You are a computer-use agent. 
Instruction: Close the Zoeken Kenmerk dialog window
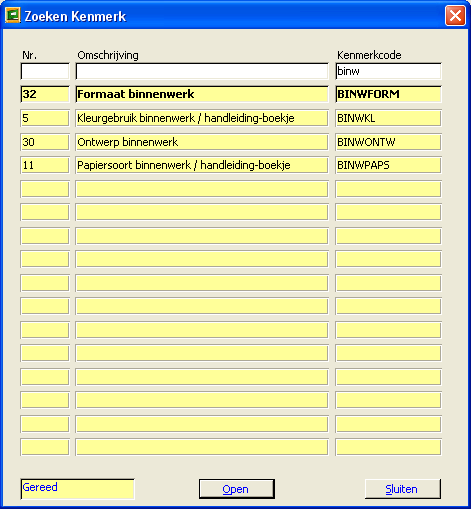[x=455, y=15]
